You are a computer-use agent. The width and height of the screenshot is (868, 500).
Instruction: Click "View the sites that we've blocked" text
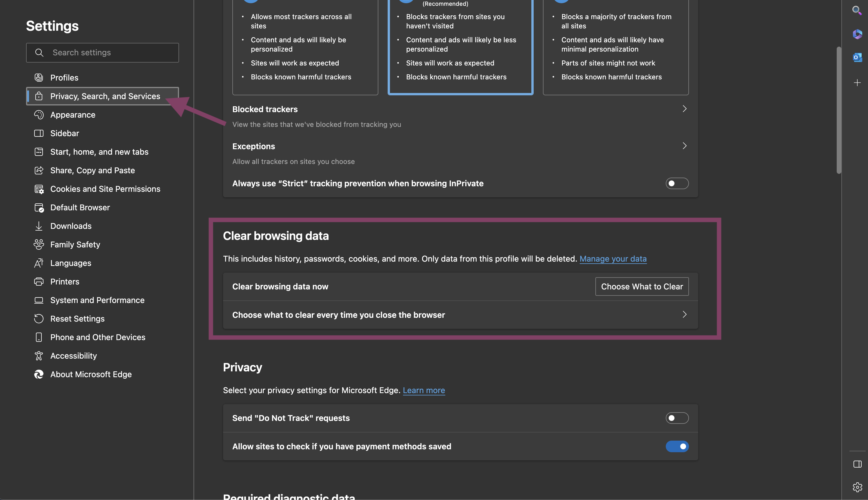pos(317,124)
